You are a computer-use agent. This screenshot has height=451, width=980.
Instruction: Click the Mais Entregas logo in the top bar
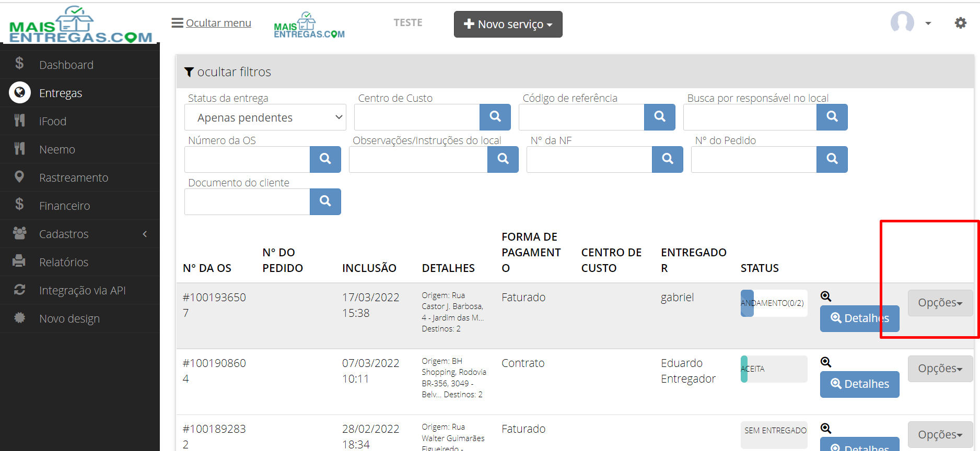(x=309, y=25)
